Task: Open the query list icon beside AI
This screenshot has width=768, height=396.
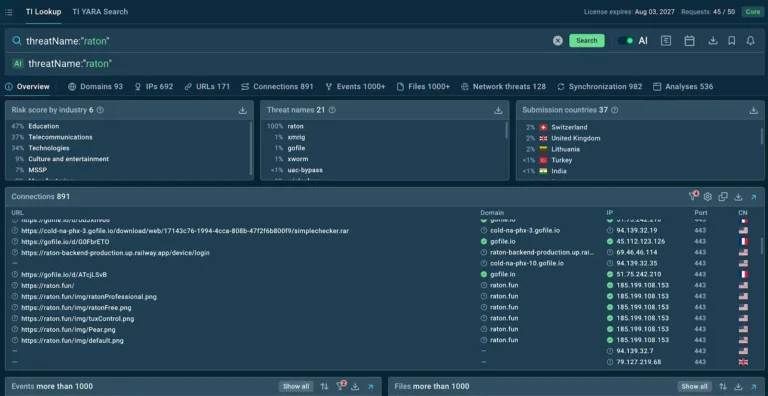Action: pyautogui.click(x=666, y=41)
